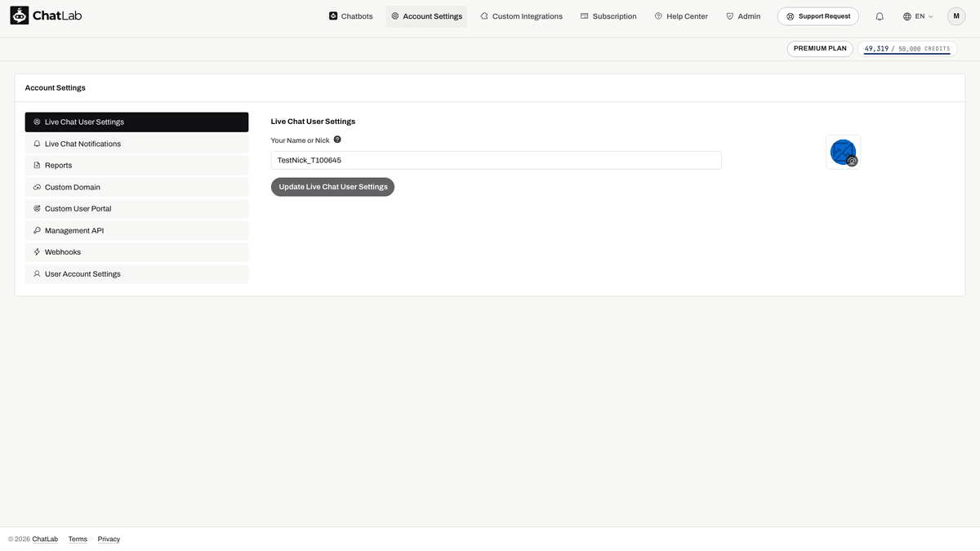Open Custom User Portal settings
The image size is (980, 551).
tap(136, 209)
